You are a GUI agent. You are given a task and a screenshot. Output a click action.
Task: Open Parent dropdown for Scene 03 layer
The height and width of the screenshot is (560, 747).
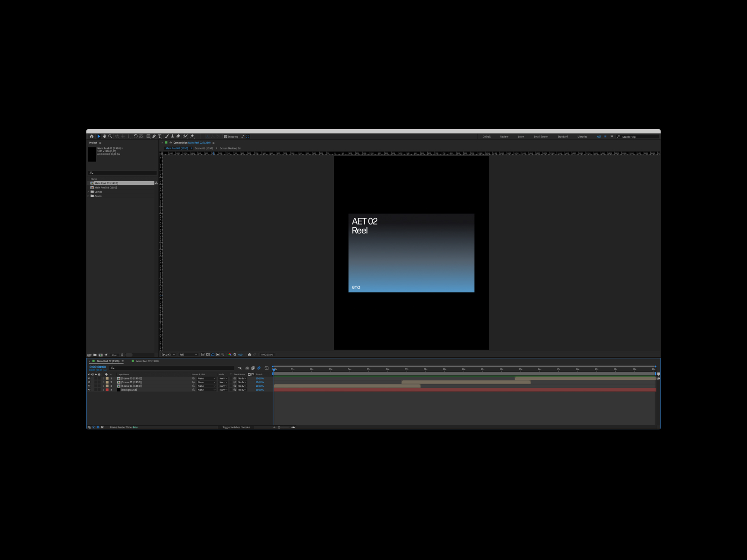click(x=206, y=378)
